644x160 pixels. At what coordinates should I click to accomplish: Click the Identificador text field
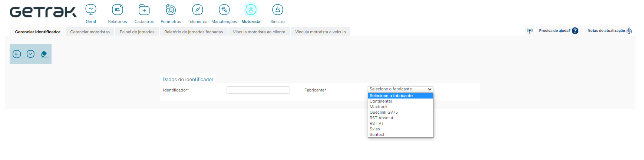(x=258, y=90)
